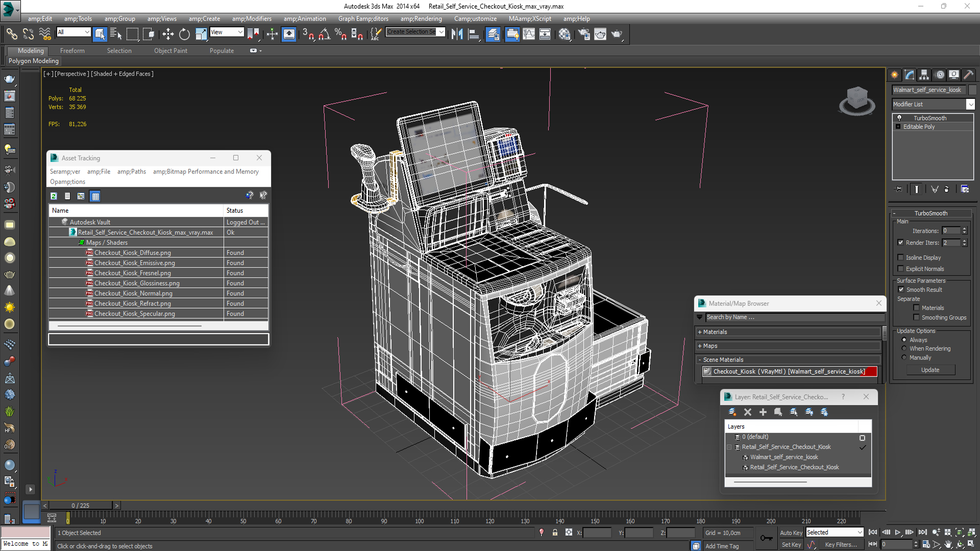
Task: Open the Motion command panel tab
Action: point(939,74)
